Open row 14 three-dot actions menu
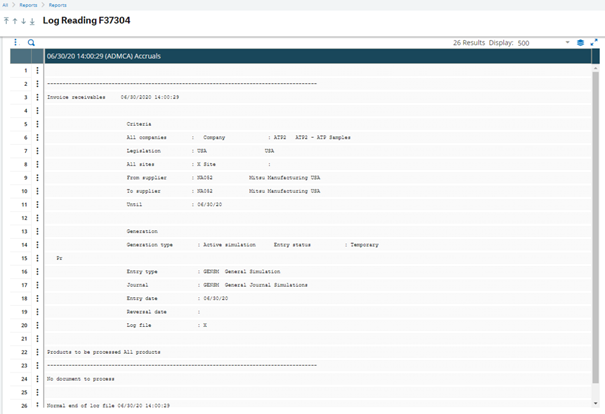Image resolution: width=605 pixels, height=414 pixels. click(37, 244)
